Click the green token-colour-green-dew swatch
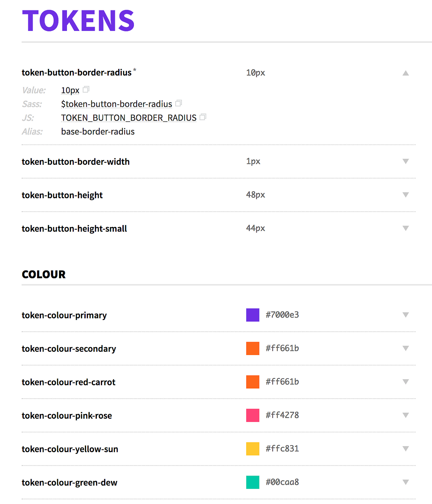Image resolution: width=432 pixels, height=504 pixels. tap(252, 482)
